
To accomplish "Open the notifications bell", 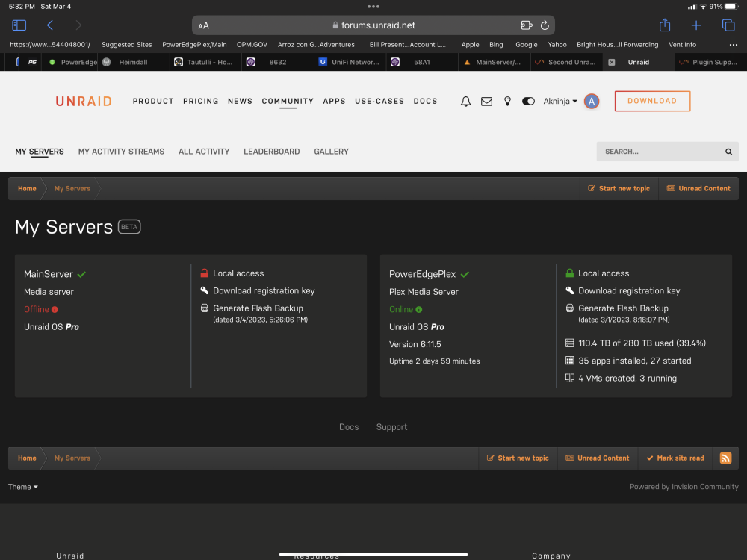I will 465,101.
